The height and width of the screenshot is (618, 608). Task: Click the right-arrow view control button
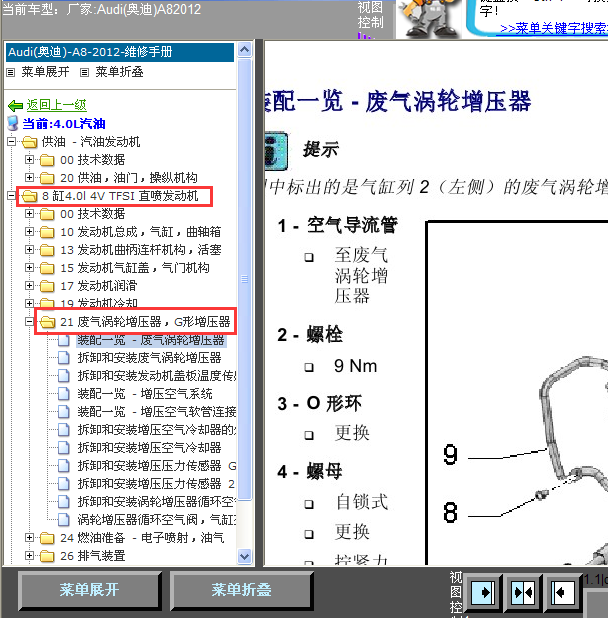483,592
